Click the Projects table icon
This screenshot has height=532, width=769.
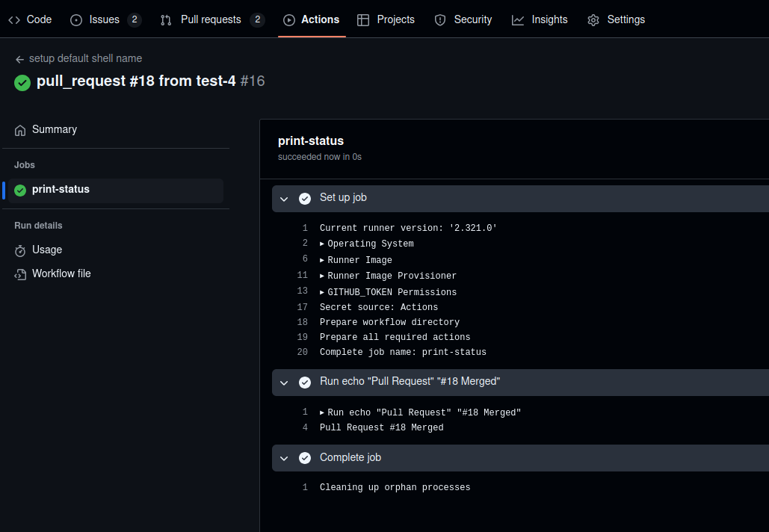(363, 20)
